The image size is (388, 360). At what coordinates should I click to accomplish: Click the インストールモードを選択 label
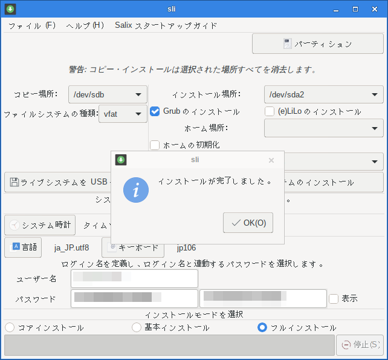[194, 314]
